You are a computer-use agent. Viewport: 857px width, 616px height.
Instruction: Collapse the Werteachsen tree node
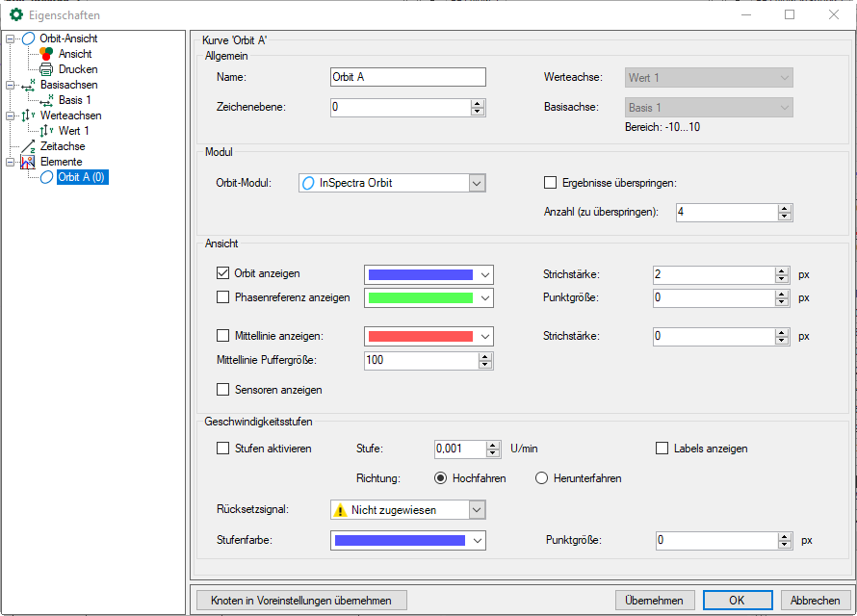(x=10, y=115)
